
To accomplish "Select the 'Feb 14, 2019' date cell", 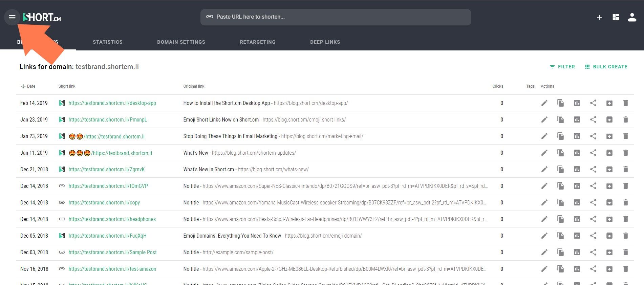I will pyautogui.click(x=34, y=103).
